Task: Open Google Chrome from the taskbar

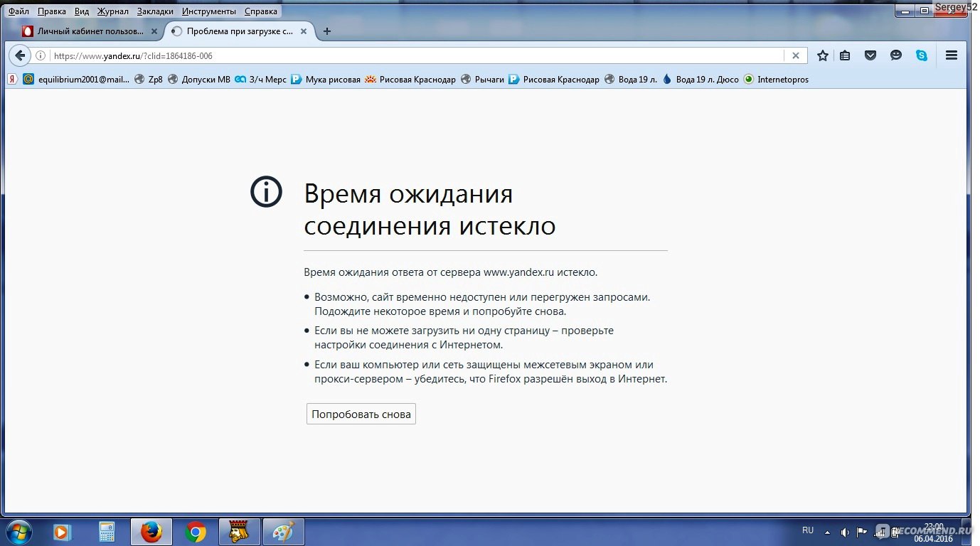Action: [196, 532]
